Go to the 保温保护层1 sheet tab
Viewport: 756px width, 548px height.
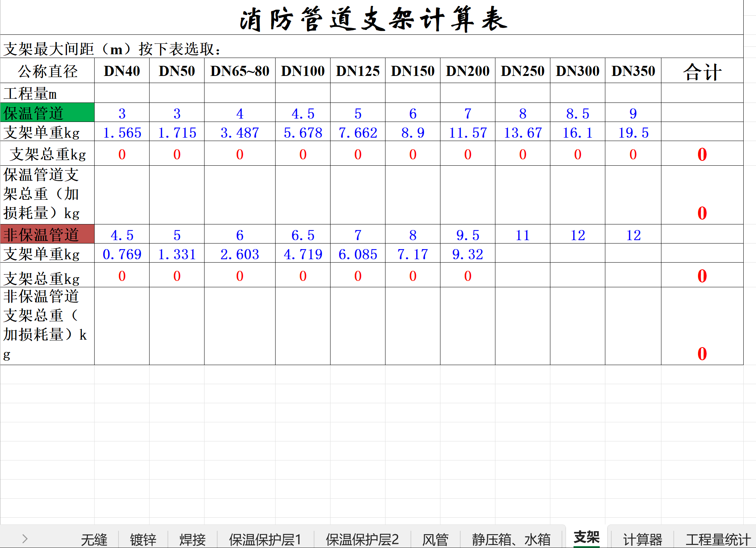point(265,539)
